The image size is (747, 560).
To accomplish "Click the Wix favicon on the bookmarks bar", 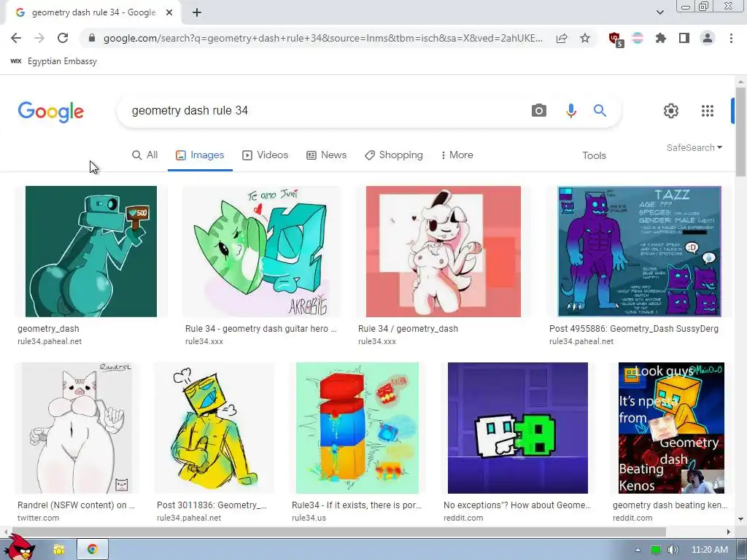I will pyautogui.click(x=16, y=61).
